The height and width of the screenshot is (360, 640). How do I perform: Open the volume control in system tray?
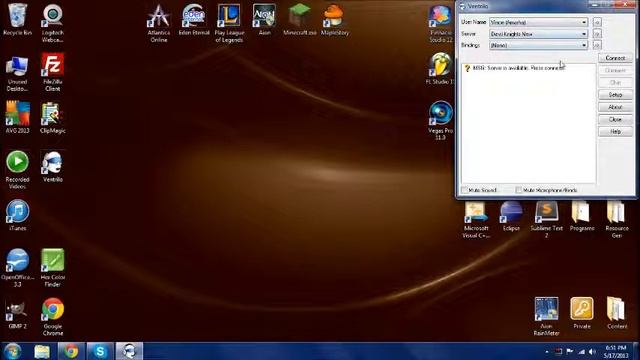592,352
